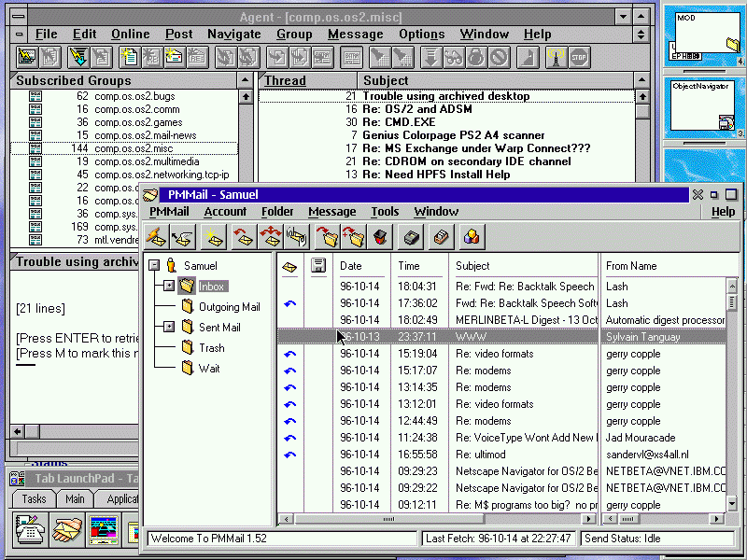Expand the Inbox folder node
Image resolution: width=747 pixels, height=560 pixels.
pyautogui.click(x=169, y=286)
